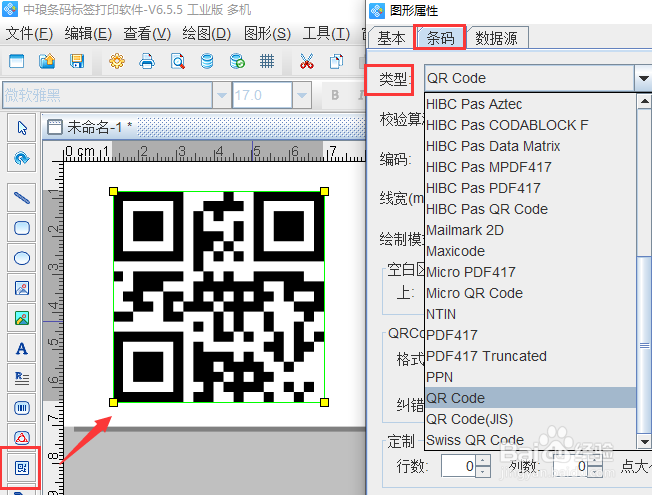Choose highlighted QR Code list option
This screenshot has height=495, width=652.
point(531,398)
